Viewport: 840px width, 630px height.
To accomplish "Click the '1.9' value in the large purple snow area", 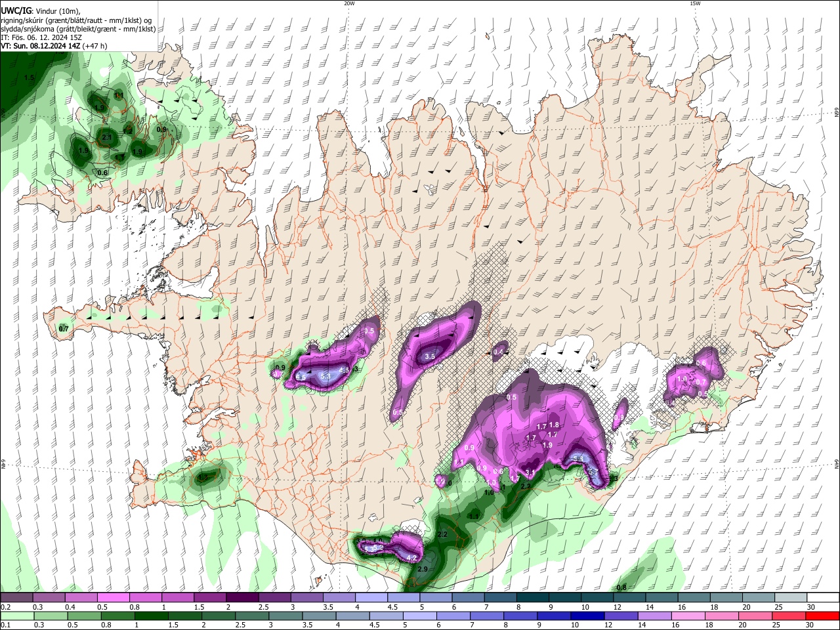I will 548,445.
